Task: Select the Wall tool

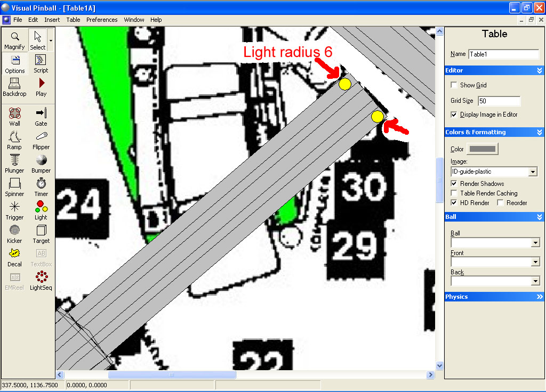Action: point(15,117)
